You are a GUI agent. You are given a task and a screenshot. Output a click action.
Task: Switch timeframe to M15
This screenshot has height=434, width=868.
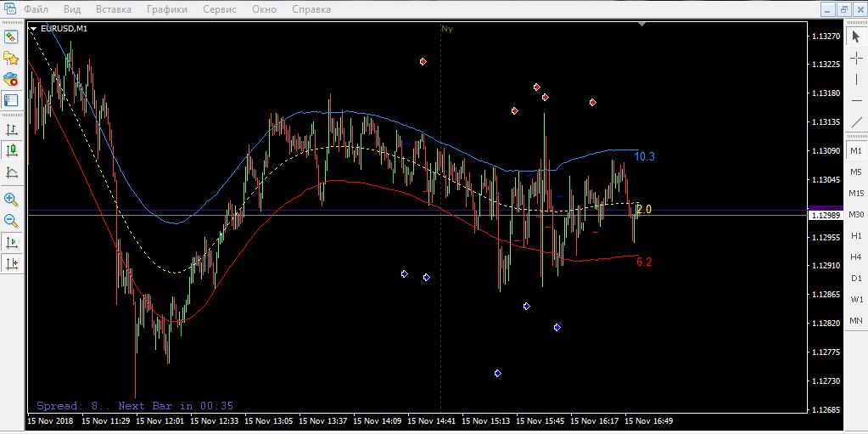(x=856, y=193)
